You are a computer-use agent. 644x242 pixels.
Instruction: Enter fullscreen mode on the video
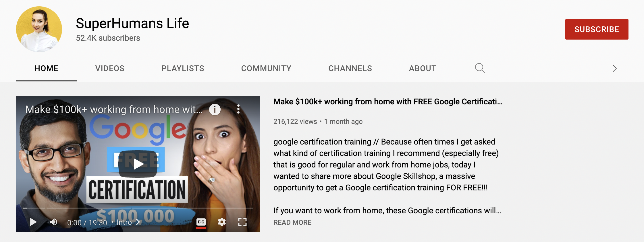pos(242,222)
